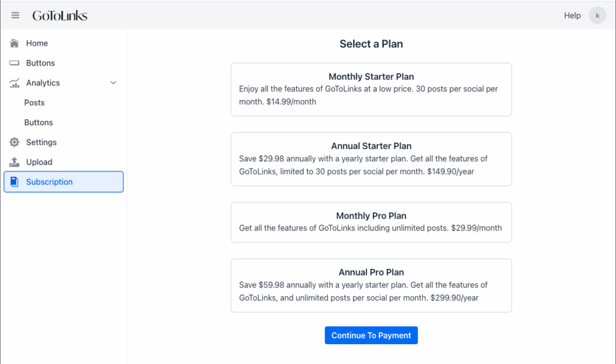Select the Monthly Starter Plan card
This screenshot has width=616, height=364.
(371, 90)
